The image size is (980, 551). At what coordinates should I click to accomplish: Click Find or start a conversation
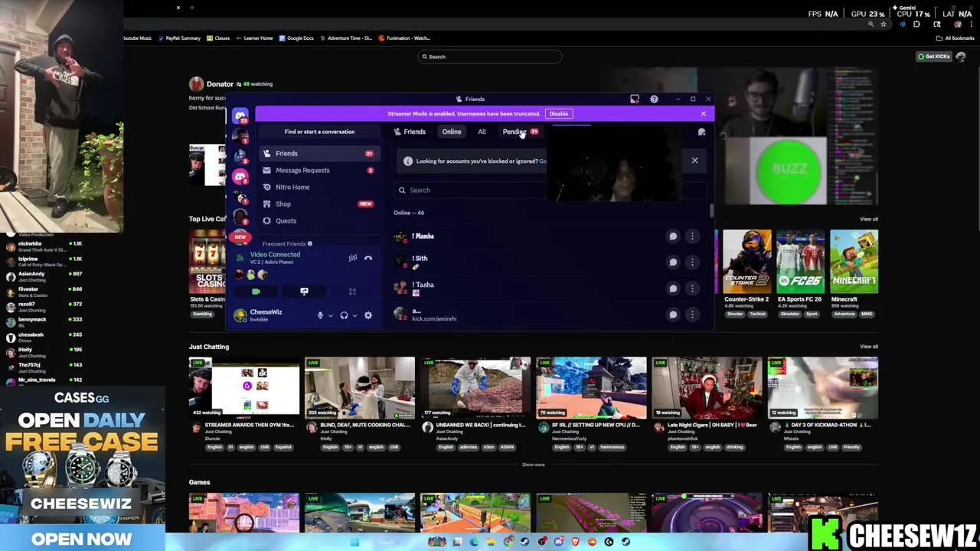point(319,132)
